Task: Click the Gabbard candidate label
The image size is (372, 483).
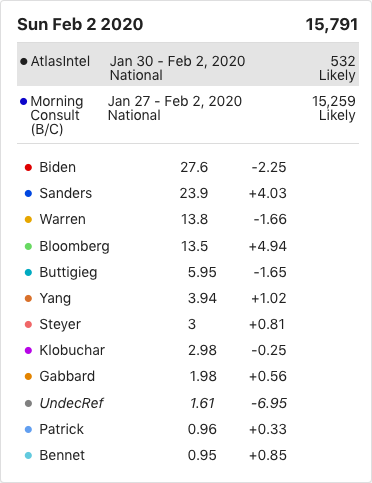Action: (x=67, y=376)
